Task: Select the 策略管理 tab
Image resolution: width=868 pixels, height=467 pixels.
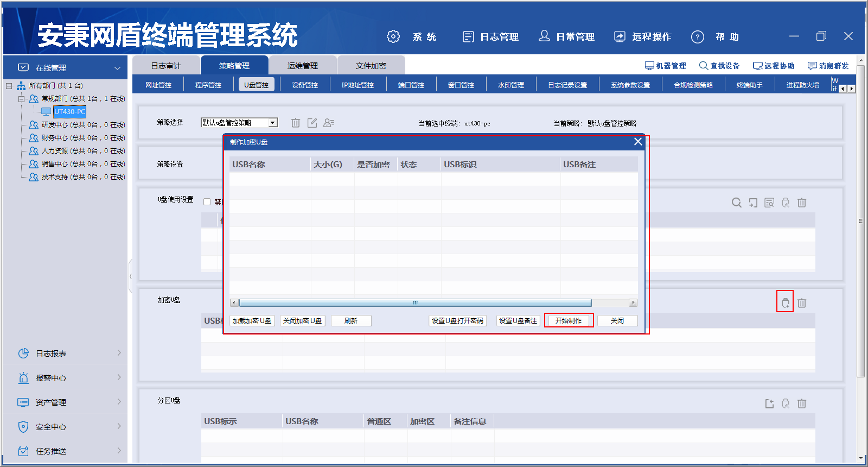Action: [x=234, y=65]
